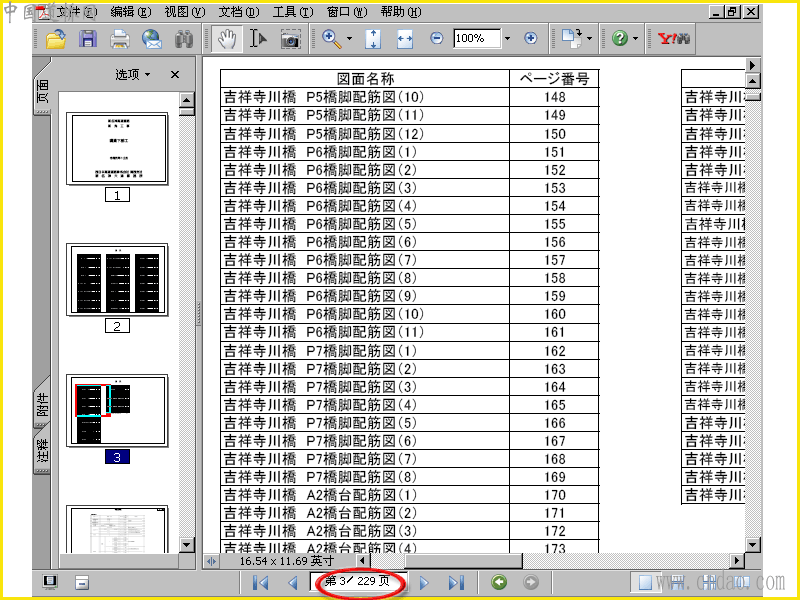Select the Snapshot camera tool
The width and height of the screenshot is (800, 600).
pos(290,39)
